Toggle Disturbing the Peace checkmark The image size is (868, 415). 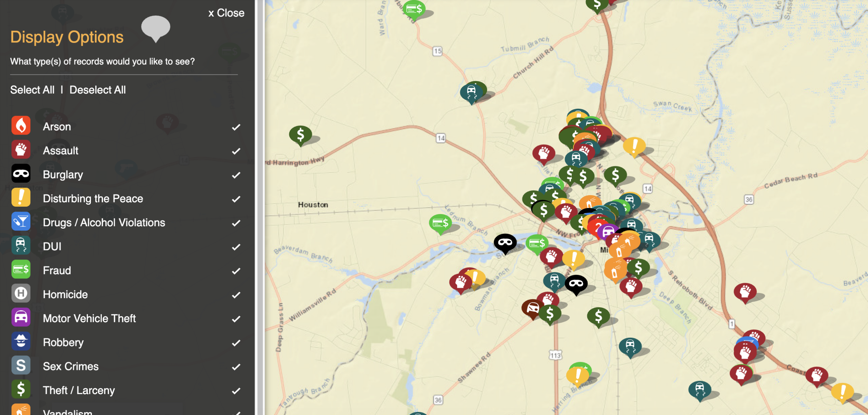[236, 199]
